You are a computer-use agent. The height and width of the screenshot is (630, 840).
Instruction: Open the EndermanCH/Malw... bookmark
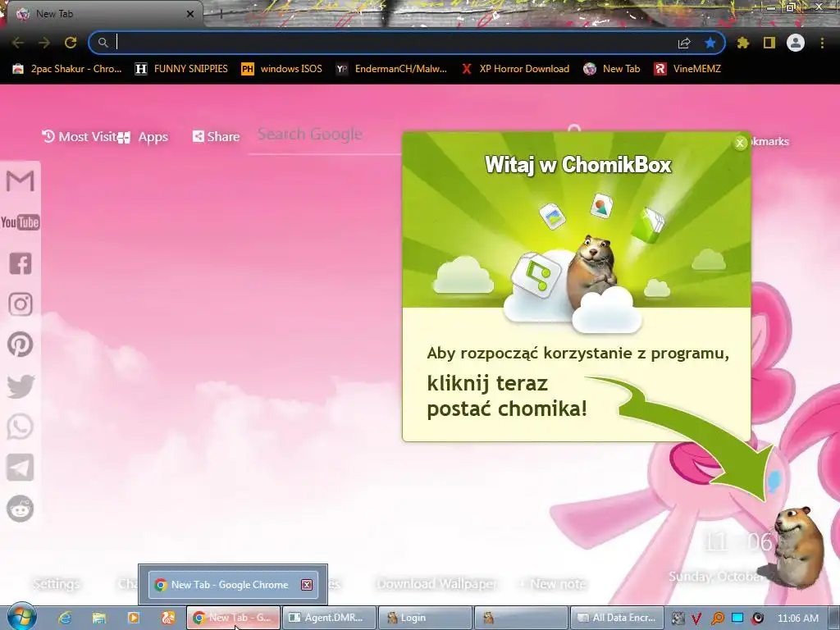[391, 69]
